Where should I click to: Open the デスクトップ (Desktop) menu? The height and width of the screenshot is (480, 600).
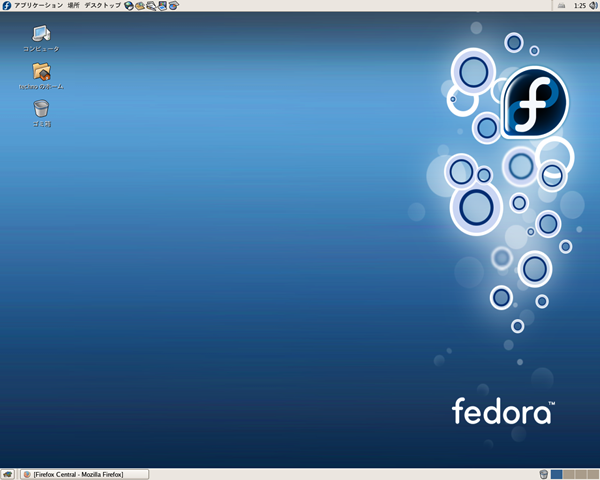(101, 6)
